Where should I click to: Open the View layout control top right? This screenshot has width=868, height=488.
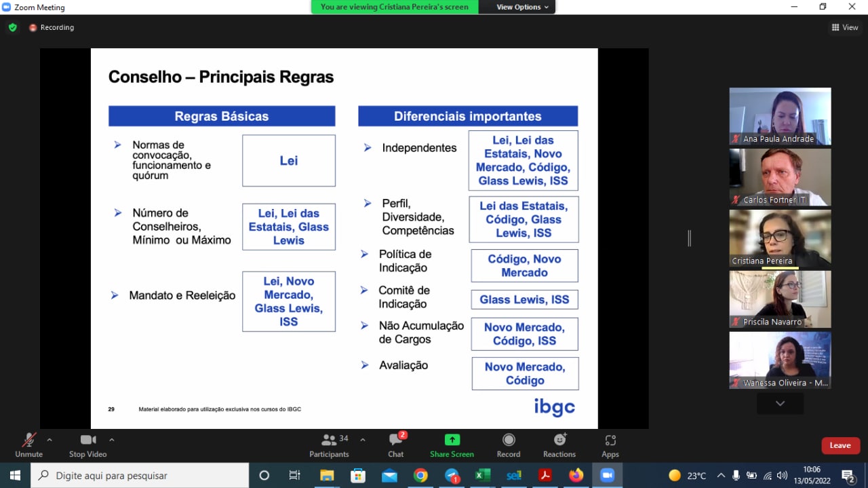[844, 28]
